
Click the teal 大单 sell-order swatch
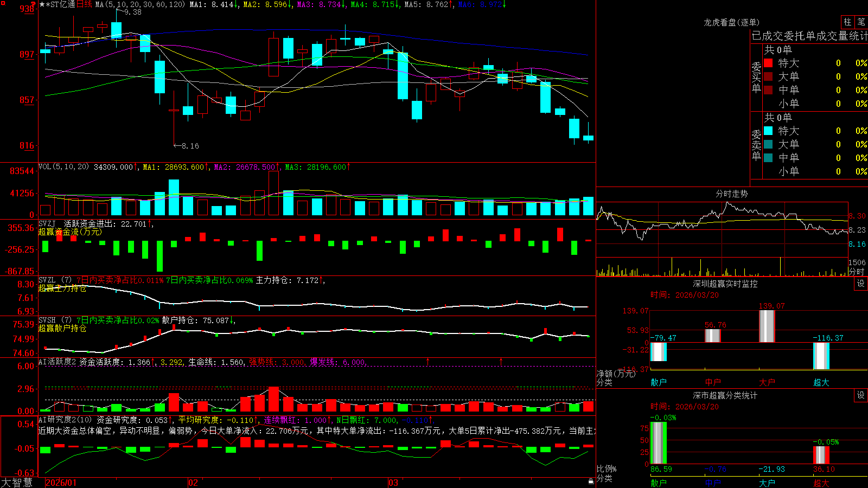pos(768,144)
